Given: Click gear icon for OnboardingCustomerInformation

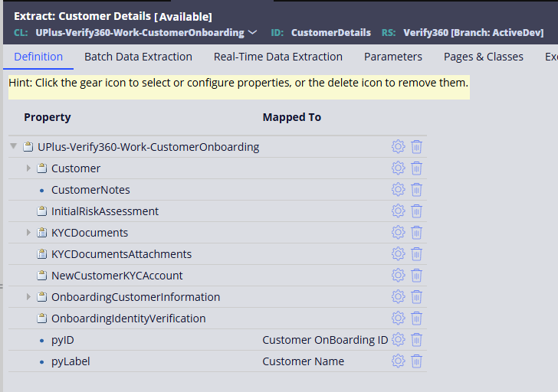Looking at the screenshot, I should click(399, 297).
